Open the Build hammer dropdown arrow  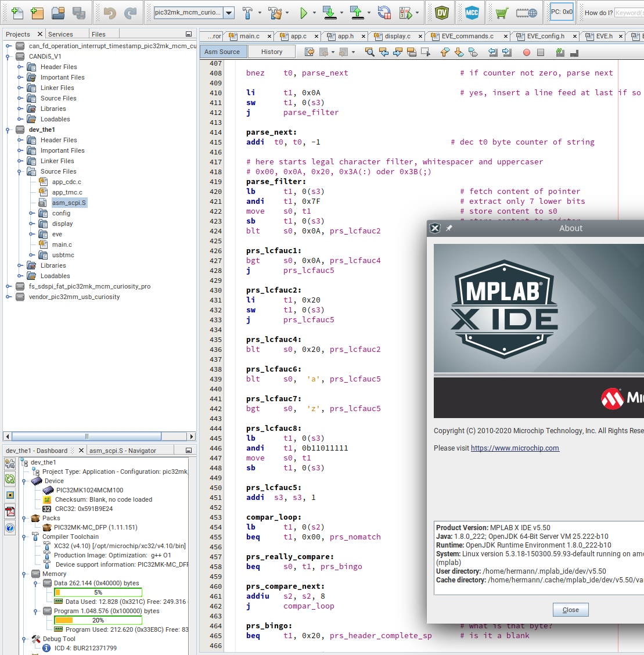pos(260,13)
